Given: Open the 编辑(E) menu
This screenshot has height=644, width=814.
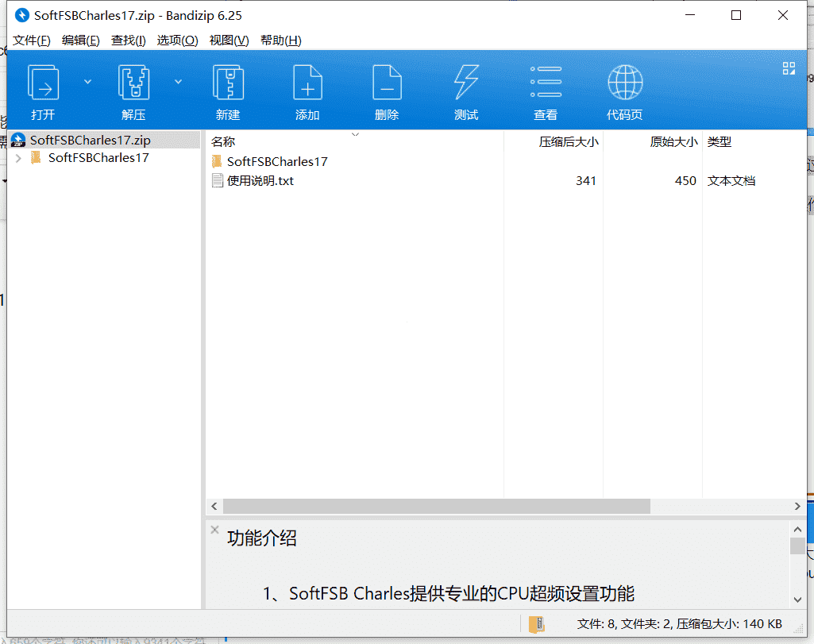Looking at the screenshot, I should tap(80, 40).
